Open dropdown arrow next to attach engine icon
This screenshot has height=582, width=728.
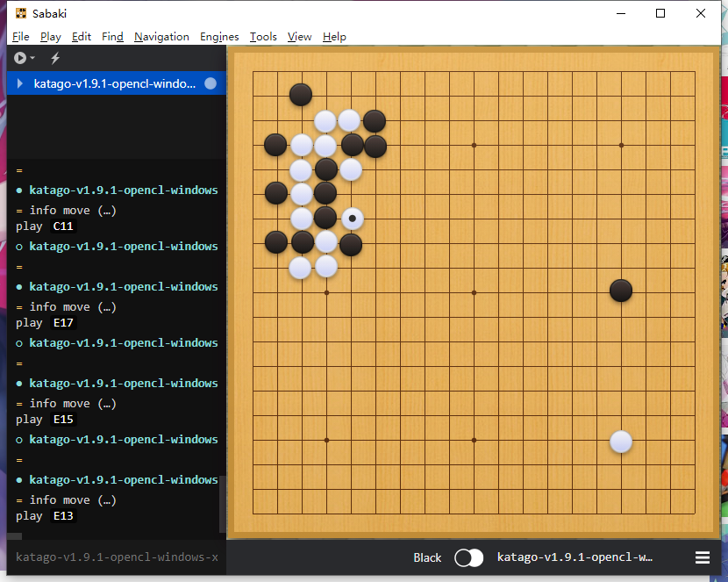pyautogui.click(x=32, y=58)
